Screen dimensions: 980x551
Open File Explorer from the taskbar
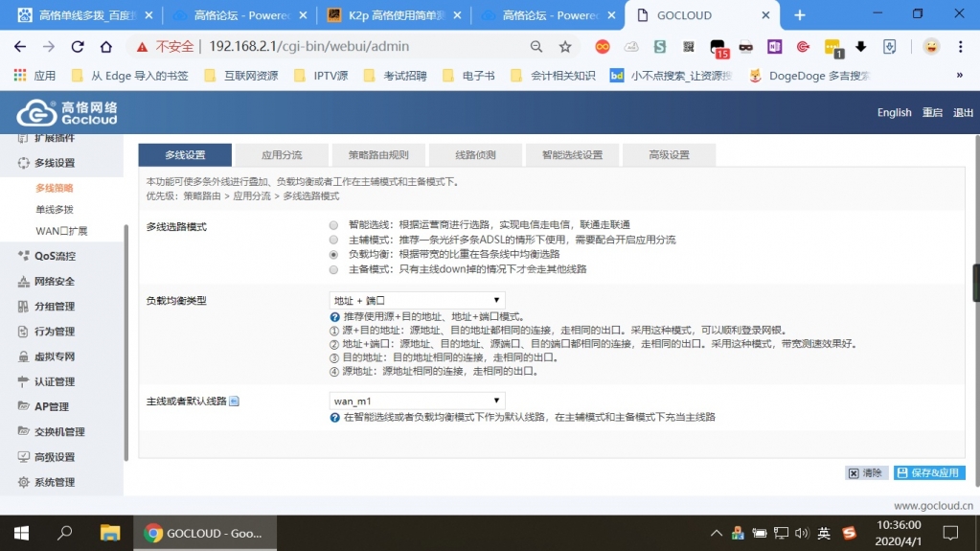[110, 533]
